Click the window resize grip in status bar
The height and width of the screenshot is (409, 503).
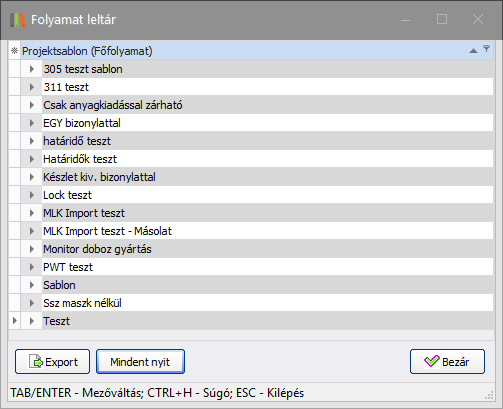[x=489, y=395]
